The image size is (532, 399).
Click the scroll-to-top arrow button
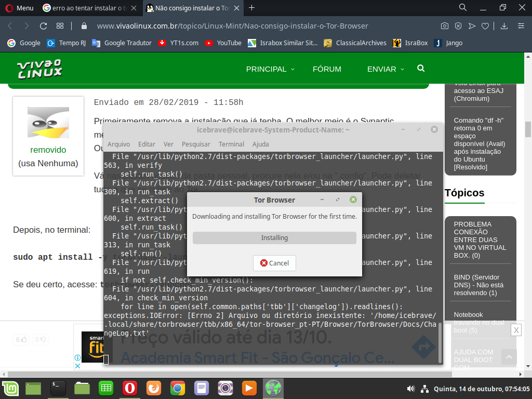click(x=509, y=357)
